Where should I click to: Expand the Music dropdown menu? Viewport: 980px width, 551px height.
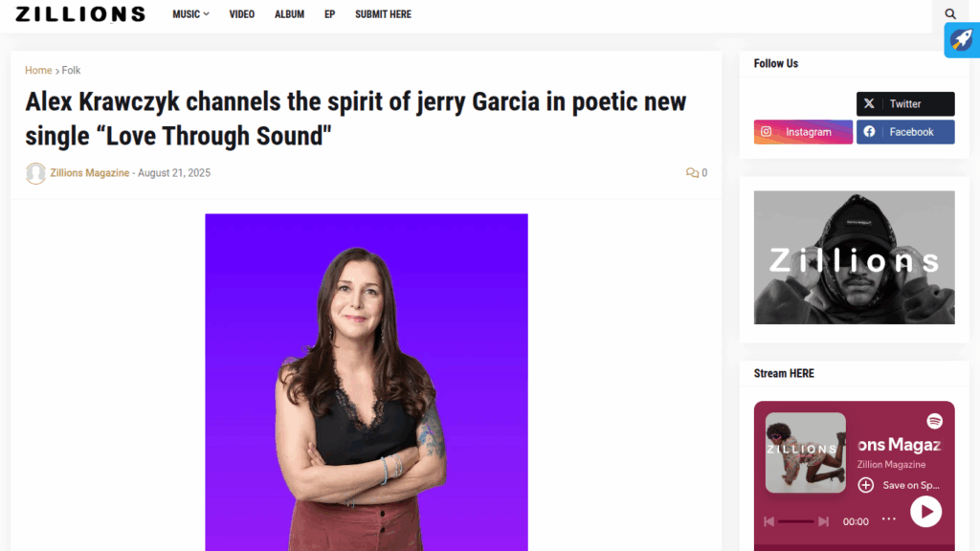coord(190,14)
